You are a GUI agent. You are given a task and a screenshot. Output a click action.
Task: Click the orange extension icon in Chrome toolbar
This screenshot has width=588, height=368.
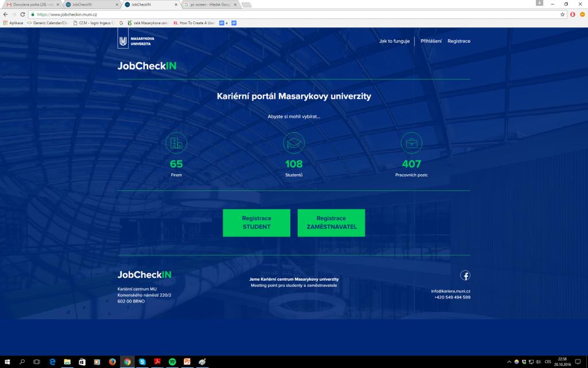(x=582, y=14)
